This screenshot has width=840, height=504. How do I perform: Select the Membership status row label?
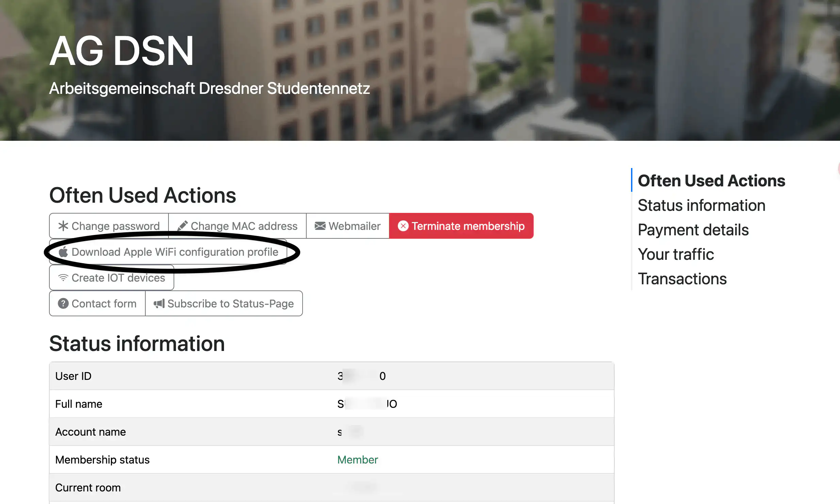coord(102,460)
